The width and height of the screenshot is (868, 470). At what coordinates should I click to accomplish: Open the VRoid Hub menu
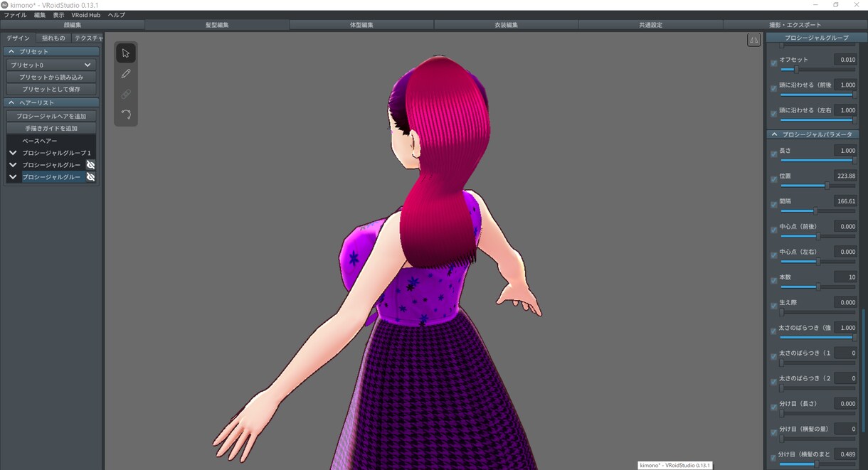pyautogui.click(x=85, y=15)
